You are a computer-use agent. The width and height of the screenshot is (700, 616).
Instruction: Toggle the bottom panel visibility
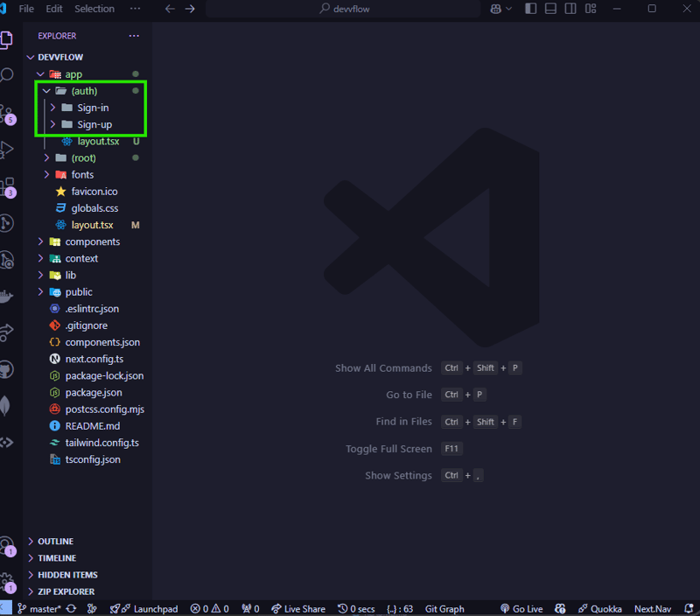tap(550, 9)
